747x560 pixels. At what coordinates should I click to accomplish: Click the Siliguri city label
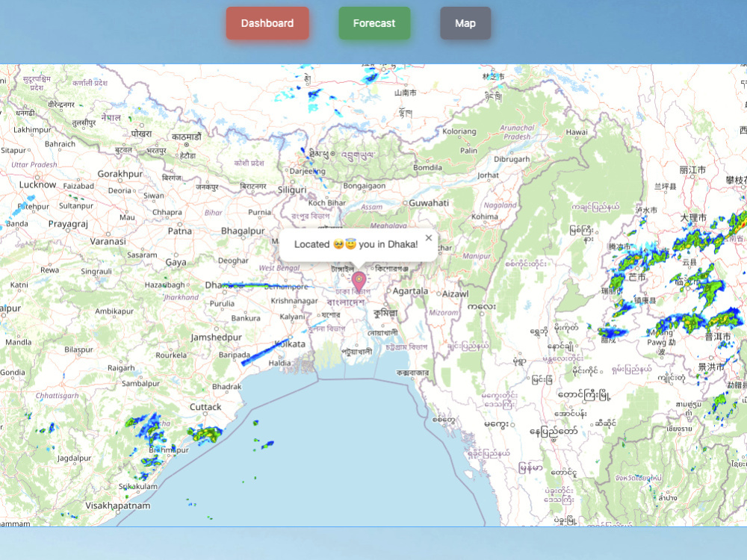point(292,190)
